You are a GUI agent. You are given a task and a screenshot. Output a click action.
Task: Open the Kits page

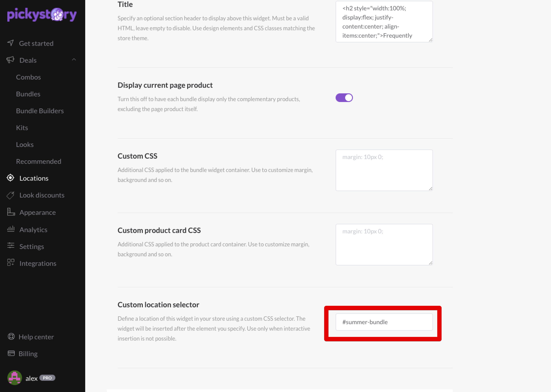[22, 128]
